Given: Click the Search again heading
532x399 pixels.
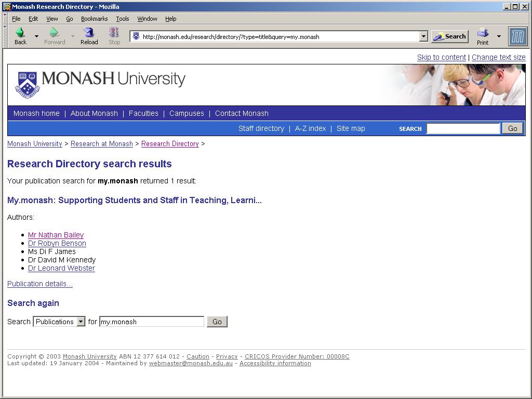Looking at the screenshot, I should point(33,303).
